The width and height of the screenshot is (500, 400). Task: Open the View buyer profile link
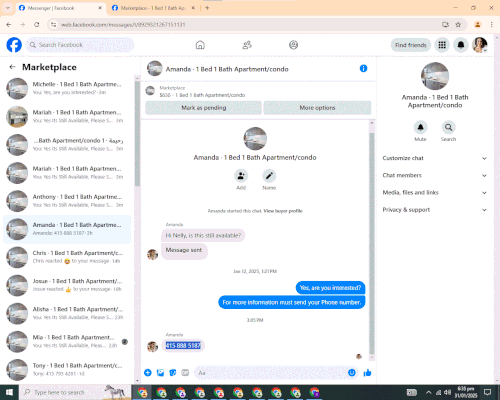tap(283, 211)
